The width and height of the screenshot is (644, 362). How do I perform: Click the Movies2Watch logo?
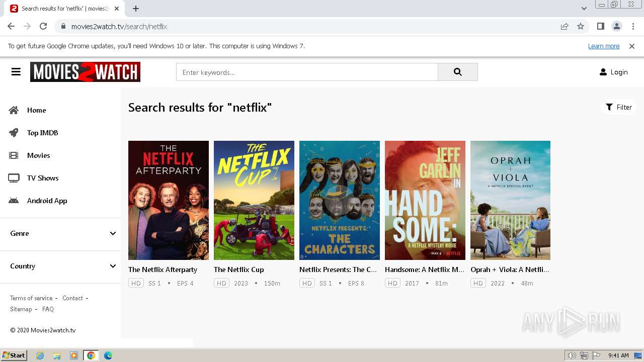pyautogui.click(x=85, y=72)
